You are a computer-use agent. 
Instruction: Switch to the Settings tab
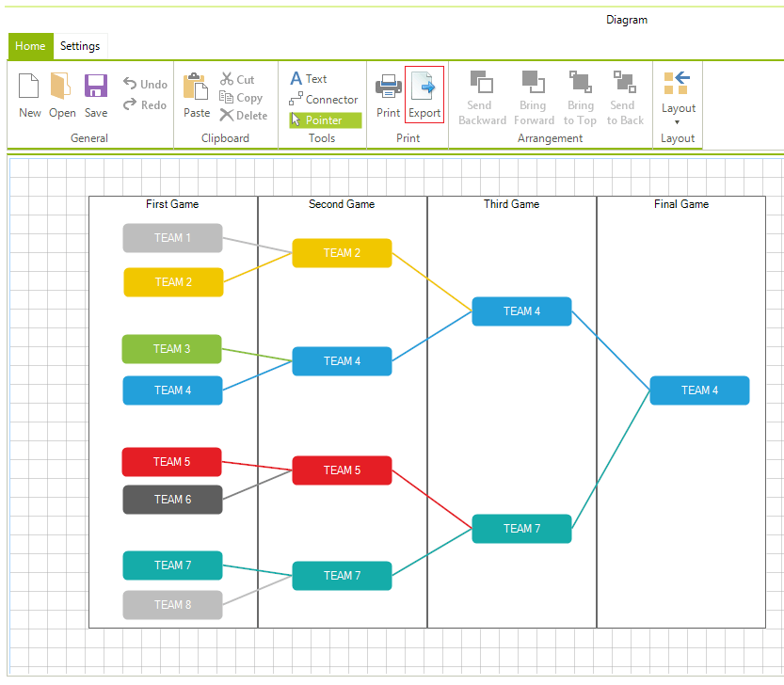[80, 45]
